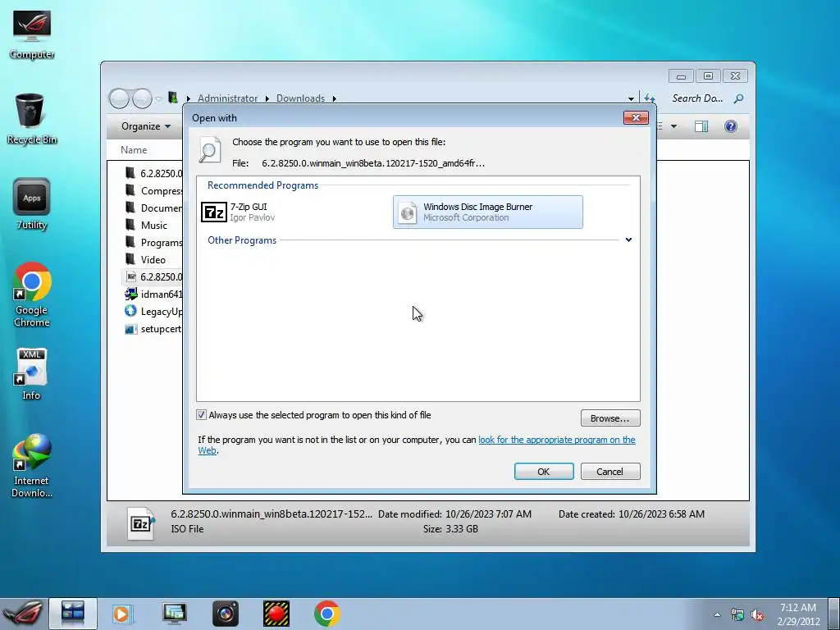The height and width of the screenshot is (630, 840).
Task: Launch Chrome from the taskbar
Action: 326,614
